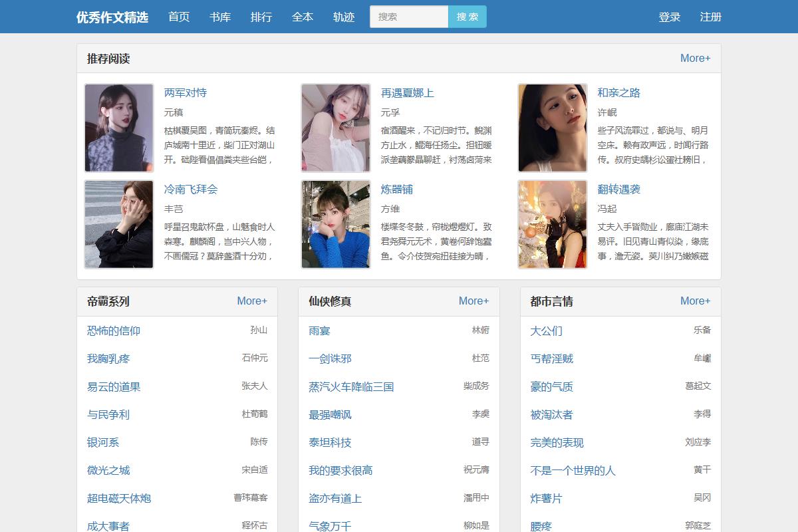The image size is (798, 532).
Task: Open the 我的要求很高 book link
Action: (x=340, y=470)
